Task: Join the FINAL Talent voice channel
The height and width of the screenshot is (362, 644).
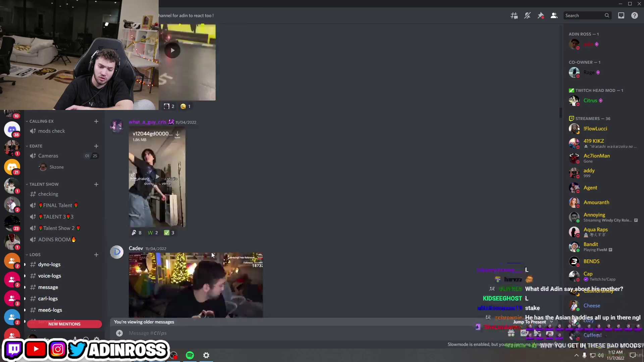Action: (64, 205)
